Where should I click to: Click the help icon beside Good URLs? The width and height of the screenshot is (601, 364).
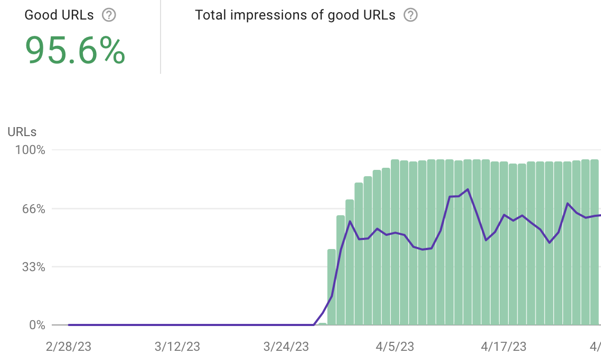coord(109,15)
